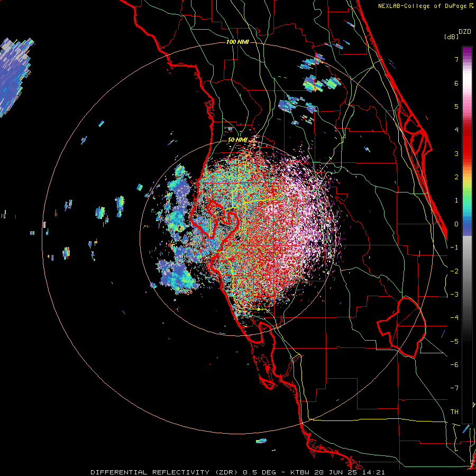
Task: Click the -4 value on color scale
Action: [454, 318]
